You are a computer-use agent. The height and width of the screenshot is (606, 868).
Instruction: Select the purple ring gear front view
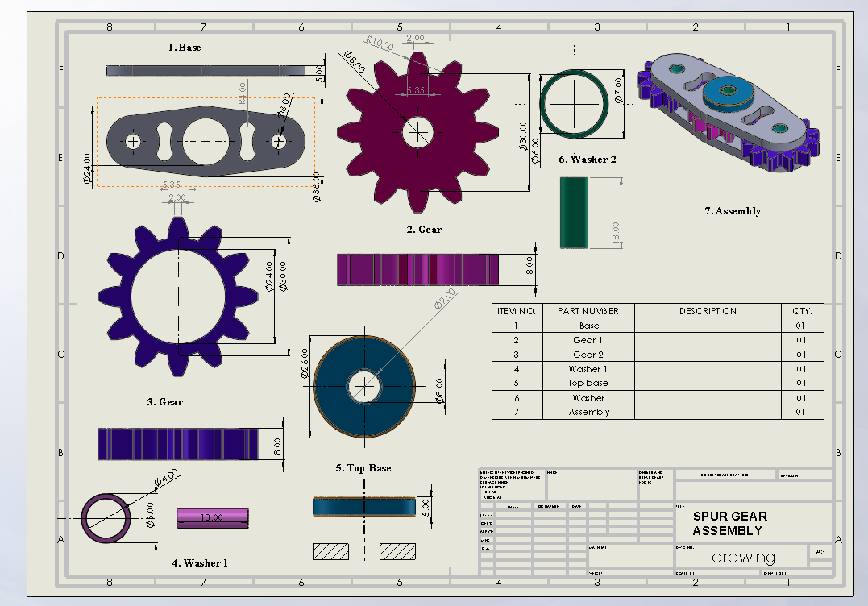178,297
